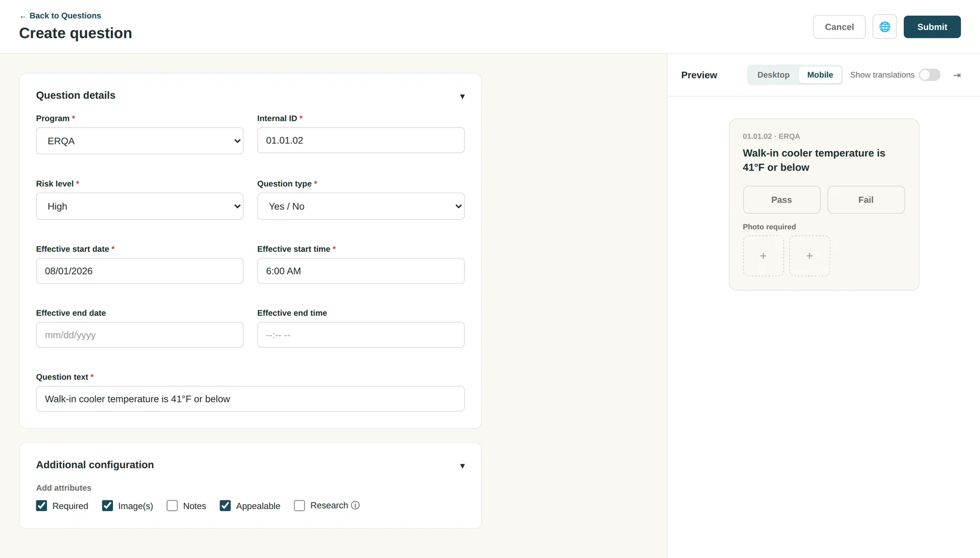Click the '01.01.02 · ERQA' preview label

(771, 137)
